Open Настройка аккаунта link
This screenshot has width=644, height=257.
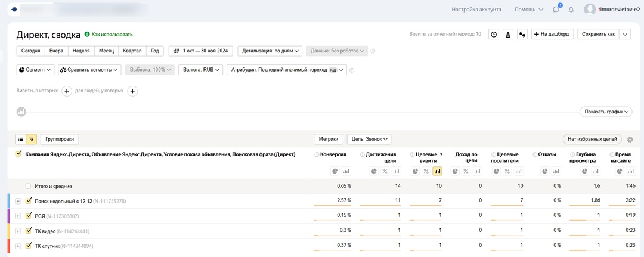click(476, 10)
